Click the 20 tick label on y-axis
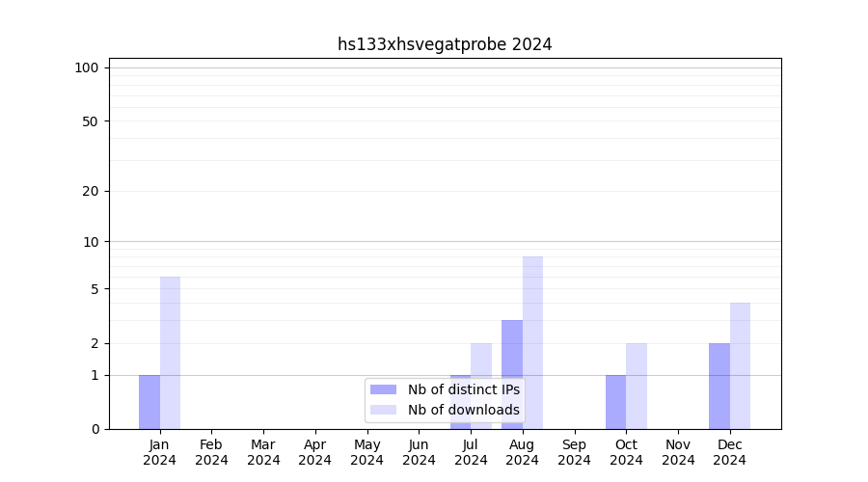Viewport: 868px width, 482px height. [91, 191]
